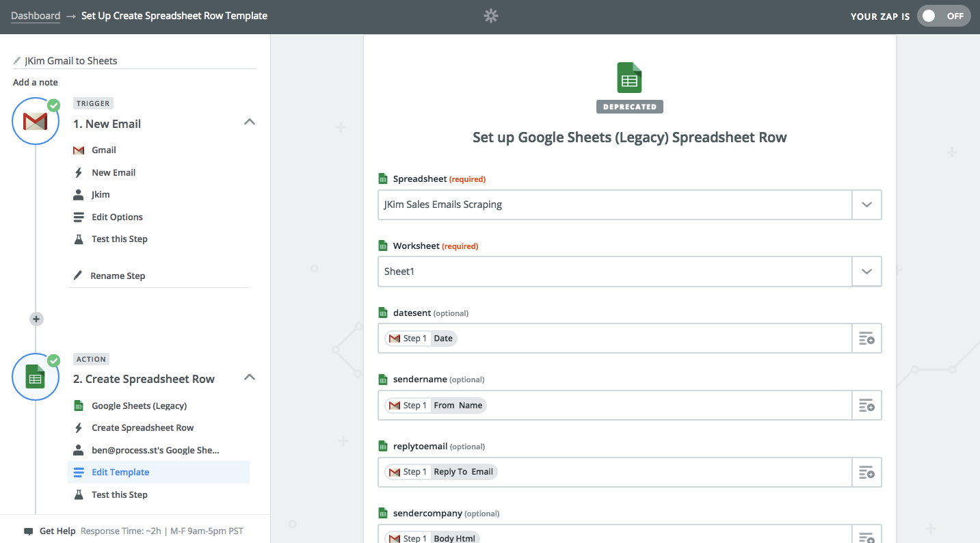
Task: Click Rename Step
Action: (x=118, y=276)
